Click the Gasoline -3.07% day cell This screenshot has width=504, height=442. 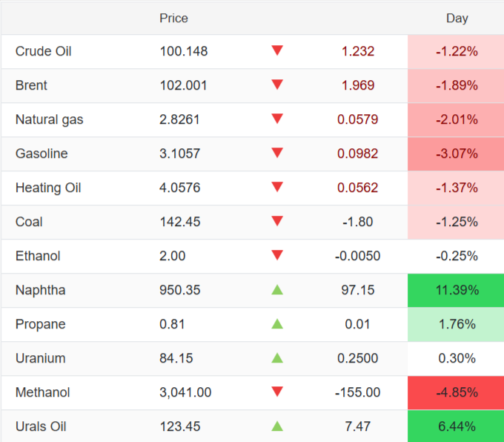click(456, 154)
